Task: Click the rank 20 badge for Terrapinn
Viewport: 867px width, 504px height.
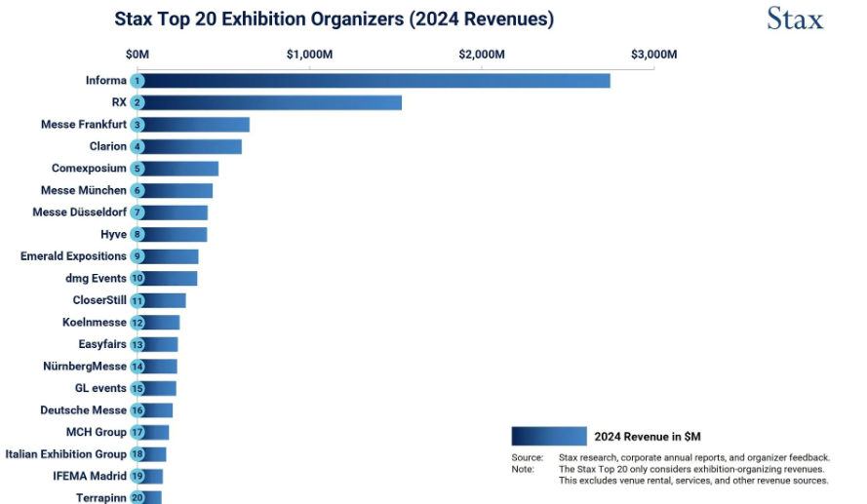Action: click(x=138, y=497)
